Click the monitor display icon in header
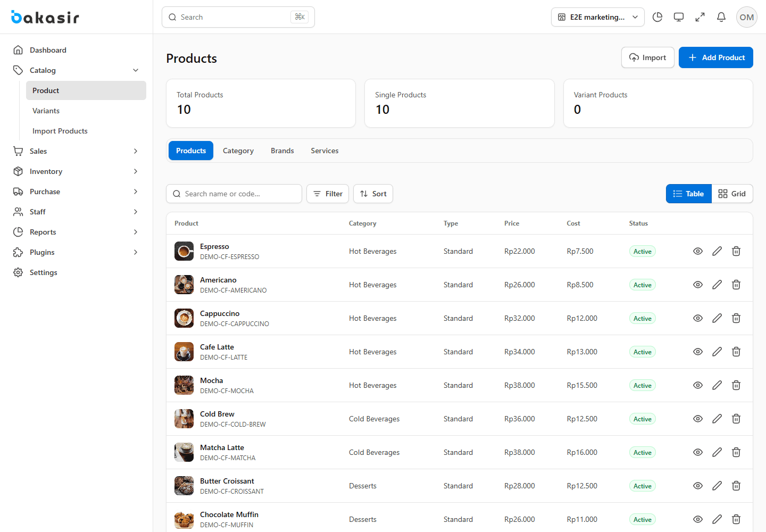Viewport: 766px width, 532px height. pyautogui.click(x=679, y=17)
